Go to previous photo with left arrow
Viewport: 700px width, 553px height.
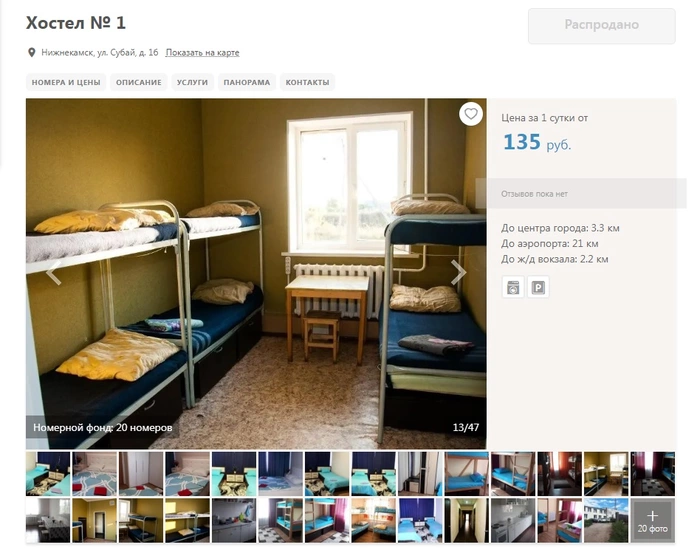[x=54, y=273]
